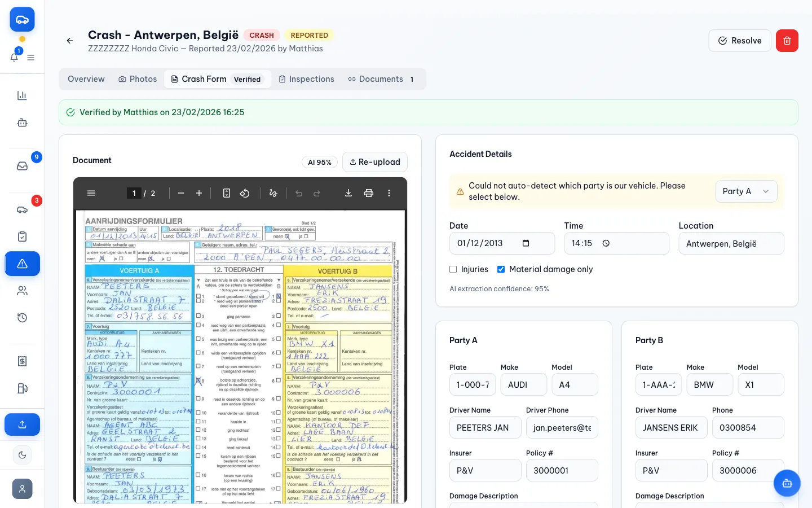
Task: Toggle dark mode moon icon
Action: click(22, 455)
